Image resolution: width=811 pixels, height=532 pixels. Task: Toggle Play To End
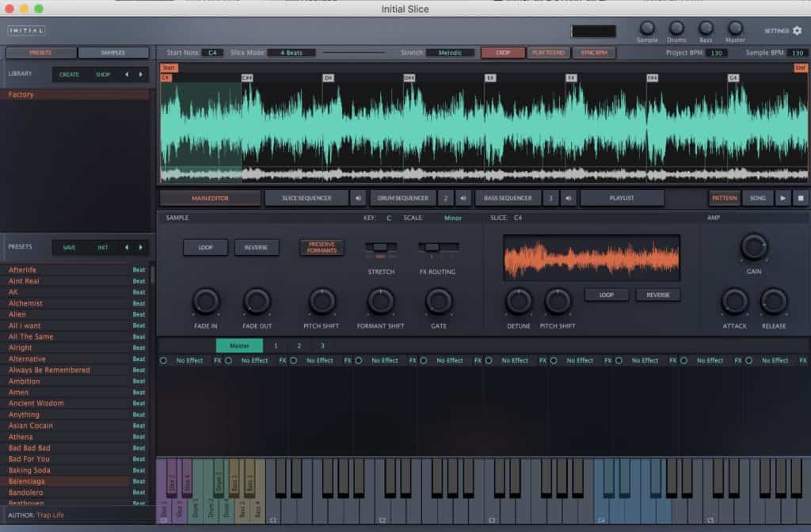tap(548, 53)
